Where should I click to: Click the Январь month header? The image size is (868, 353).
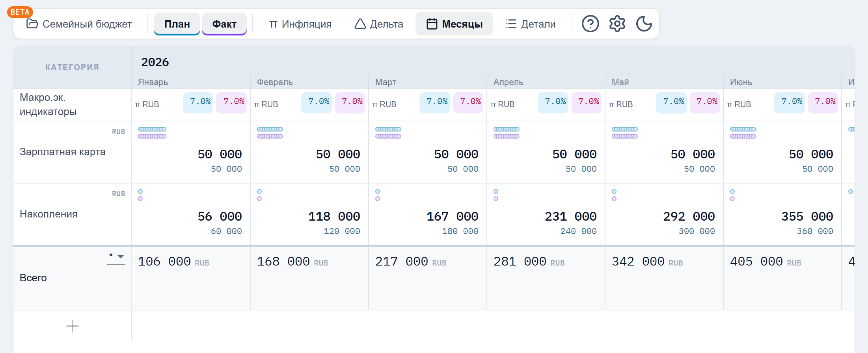coord(153,82)
